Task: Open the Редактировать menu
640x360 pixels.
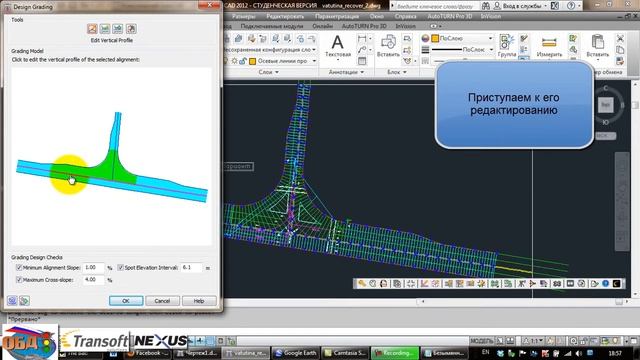Action: (285, 16)
